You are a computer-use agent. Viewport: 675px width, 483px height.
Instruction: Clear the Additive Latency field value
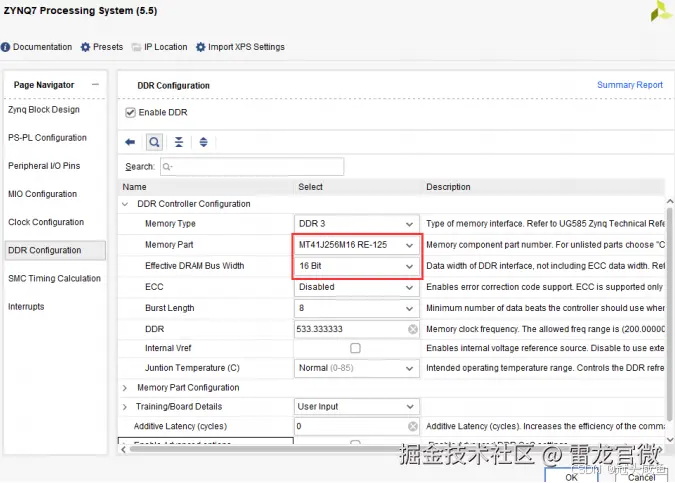[x=412, y=426]
